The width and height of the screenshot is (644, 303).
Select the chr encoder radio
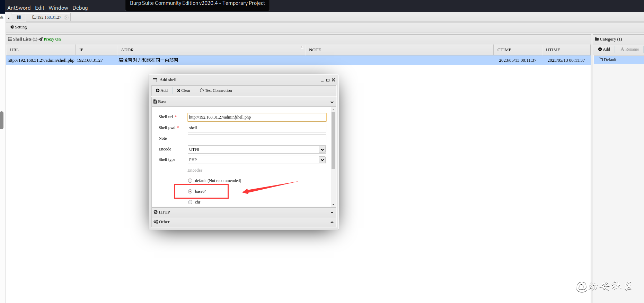pyautogui.click(x=190, y=202)
